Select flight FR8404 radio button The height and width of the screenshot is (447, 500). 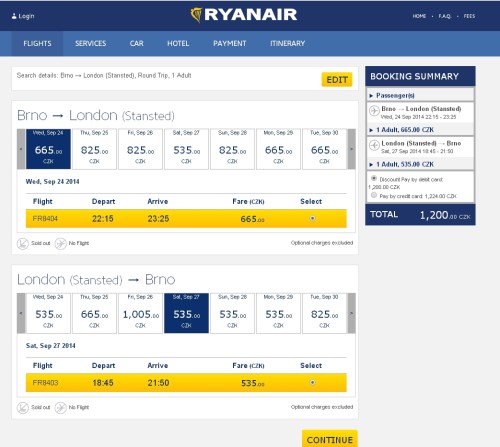point(312,218)
